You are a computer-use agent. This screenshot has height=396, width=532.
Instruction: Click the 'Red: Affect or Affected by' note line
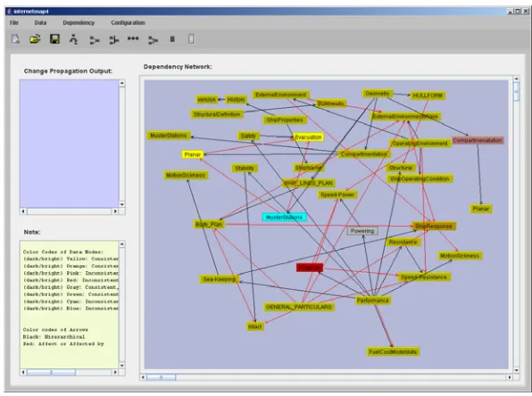point(63,343)
